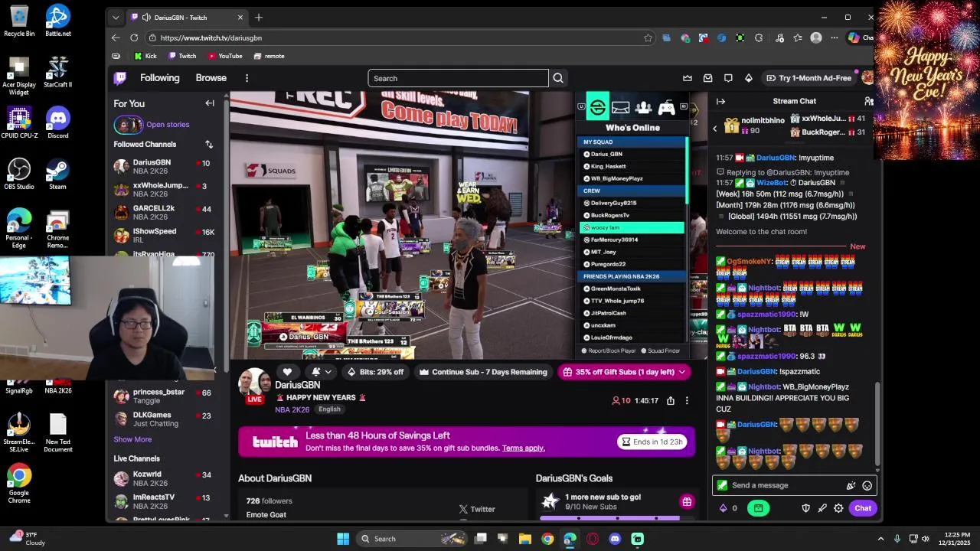Click Bits: 29% off button
This screenshot has width=980, height=551.
coord(375,372)
